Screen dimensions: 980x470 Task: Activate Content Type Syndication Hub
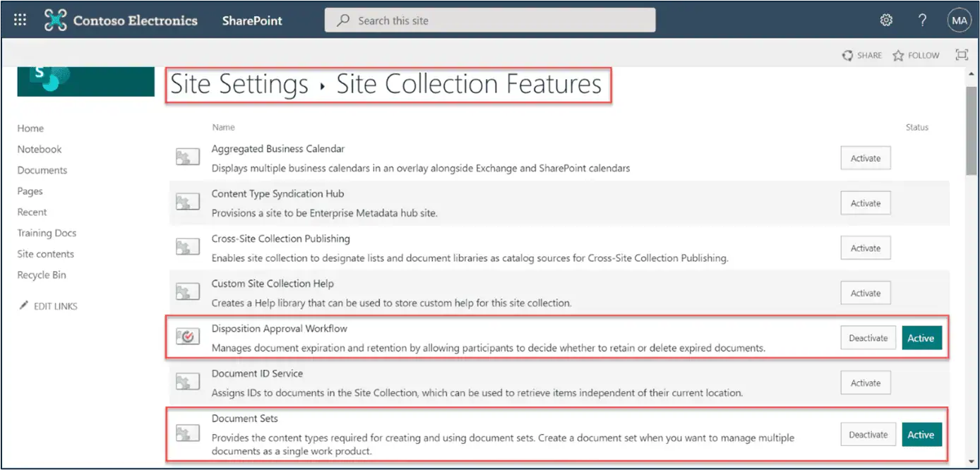tap(865, 203)
